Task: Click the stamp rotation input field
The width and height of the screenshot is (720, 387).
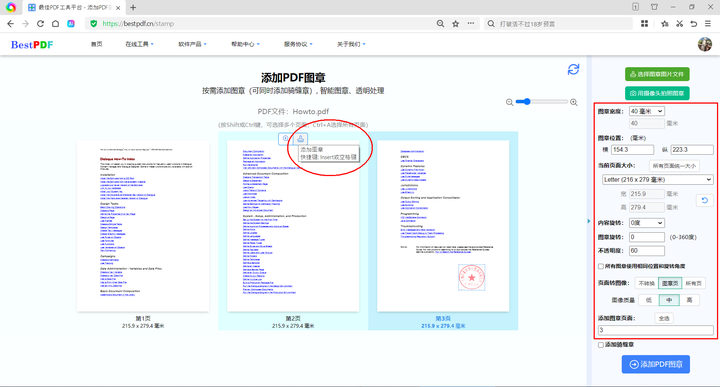Action: 647,237
